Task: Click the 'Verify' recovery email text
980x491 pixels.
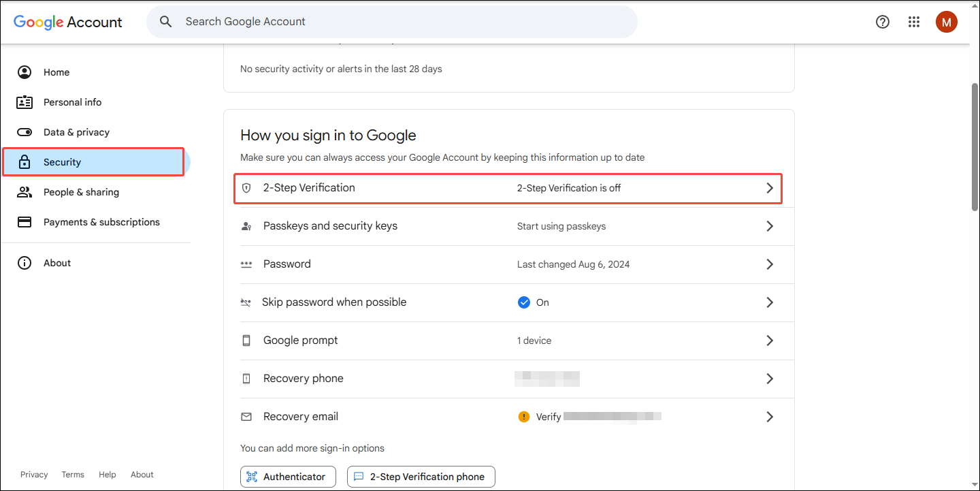Action: pyautogui.click(x=549, y=417)
